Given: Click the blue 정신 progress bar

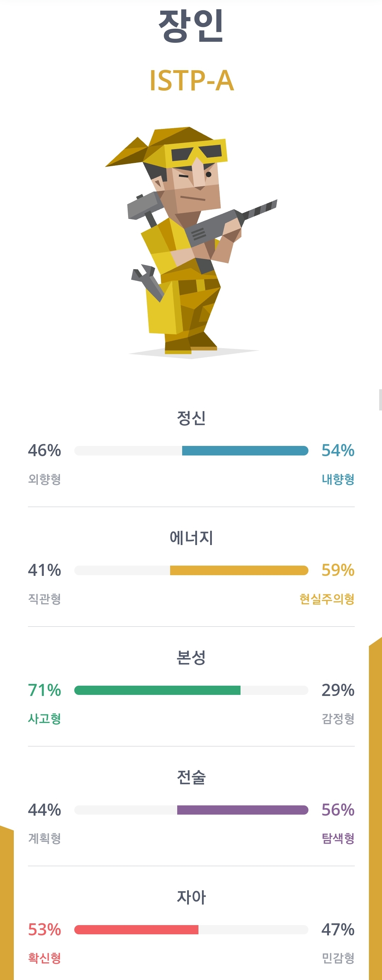Looking at the screenshot, I should pos(191,450).
